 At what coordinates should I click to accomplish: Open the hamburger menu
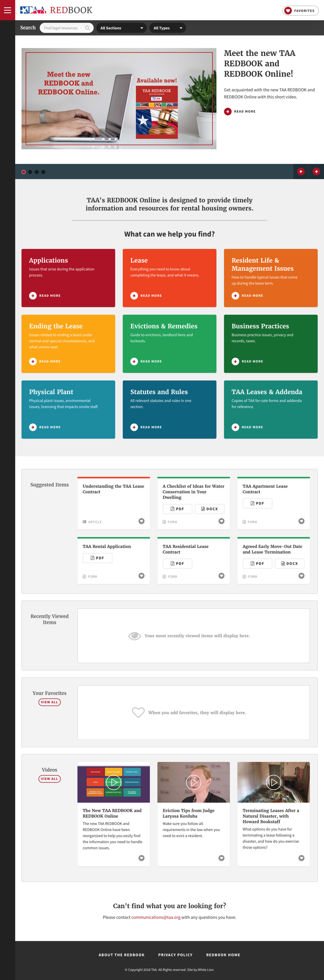click(8, 10)
